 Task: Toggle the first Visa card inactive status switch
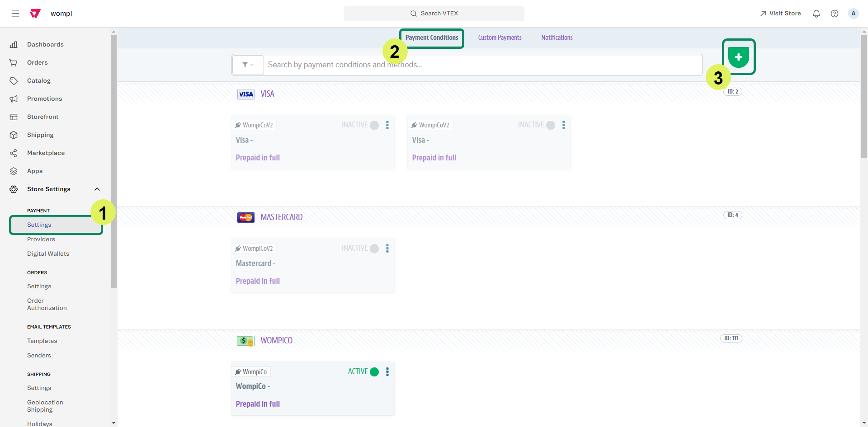374,125
